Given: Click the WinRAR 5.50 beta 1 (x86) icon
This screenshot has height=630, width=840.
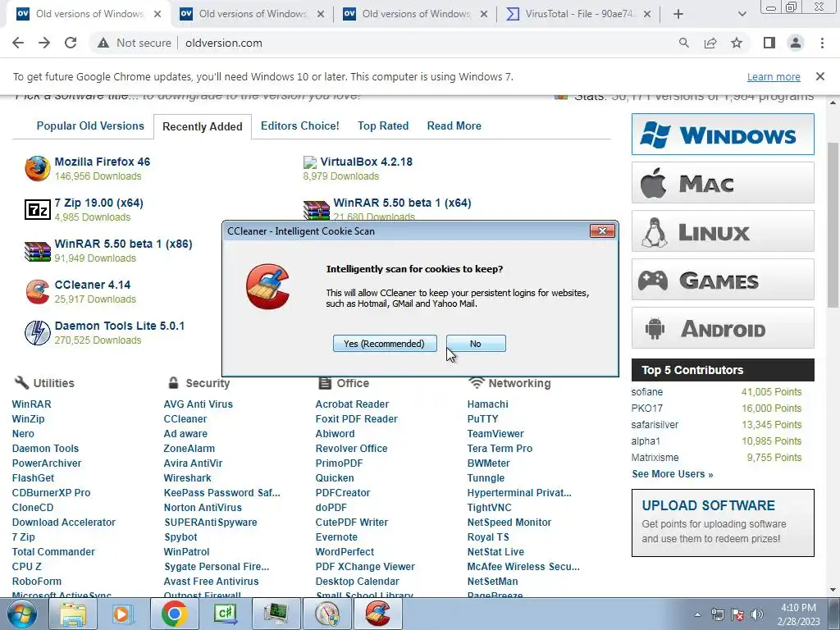Looking at the screenshot, I should point(38,251).
